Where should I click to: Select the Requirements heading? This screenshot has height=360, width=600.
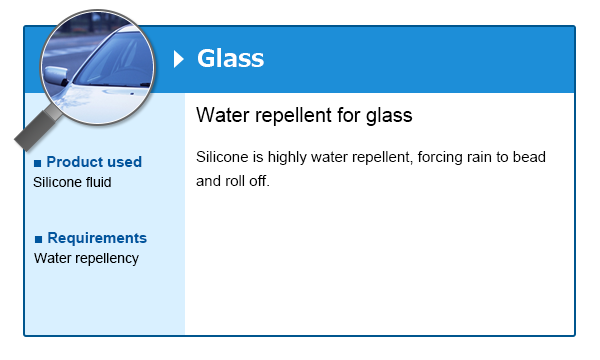97,238
